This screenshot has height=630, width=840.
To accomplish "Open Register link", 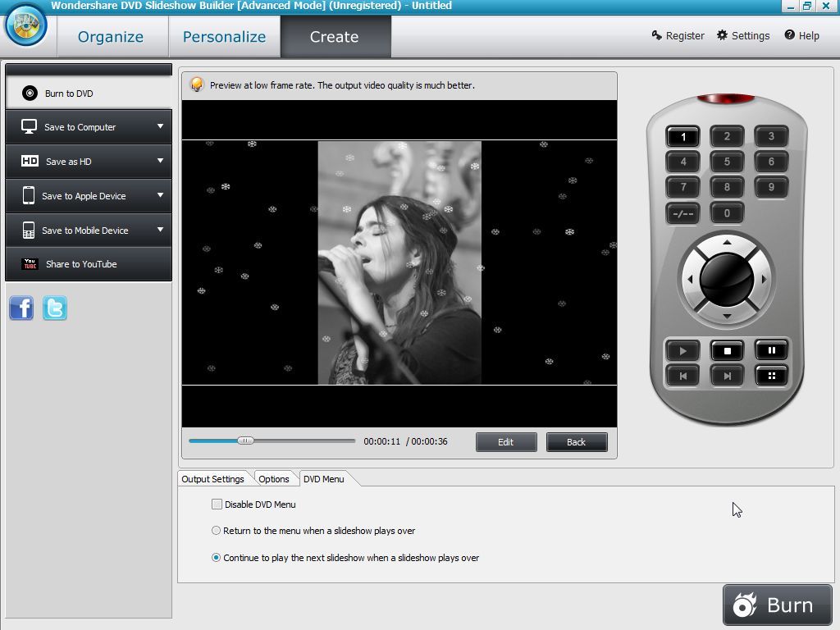I will coord(678,36).
